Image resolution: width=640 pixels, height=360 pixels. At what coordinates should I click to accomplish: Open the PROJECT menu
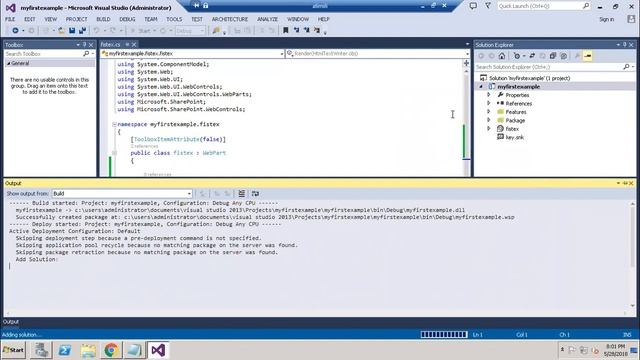pyautogui.click(x=77, y=19)
